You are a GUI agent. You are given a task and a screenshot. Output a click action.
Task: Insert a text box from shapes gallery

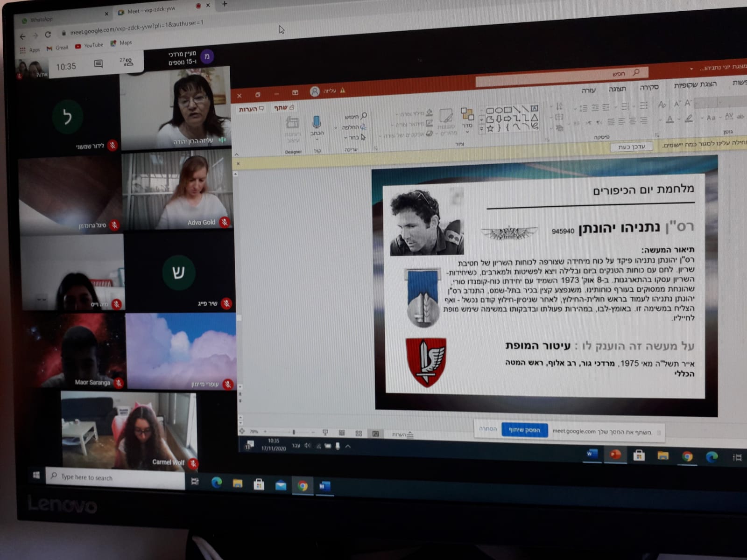535,109
